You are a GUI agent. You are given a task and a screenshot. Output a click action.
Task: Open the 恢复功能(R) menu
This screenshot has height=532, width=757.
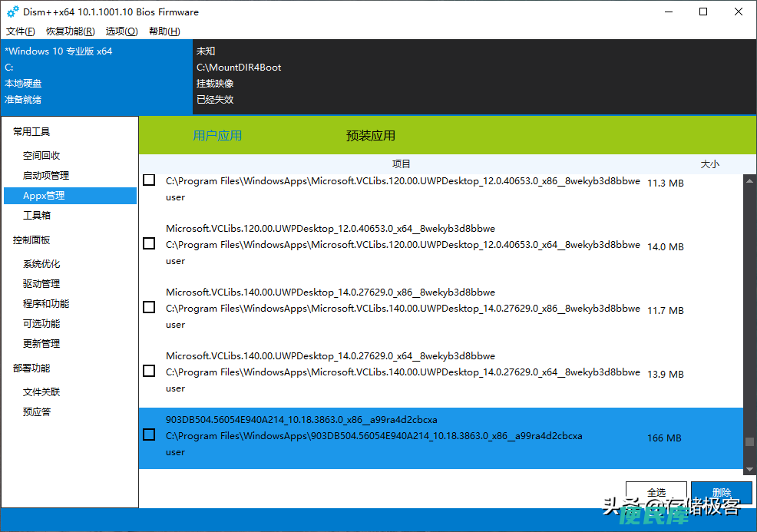click(x=71, y=31)
